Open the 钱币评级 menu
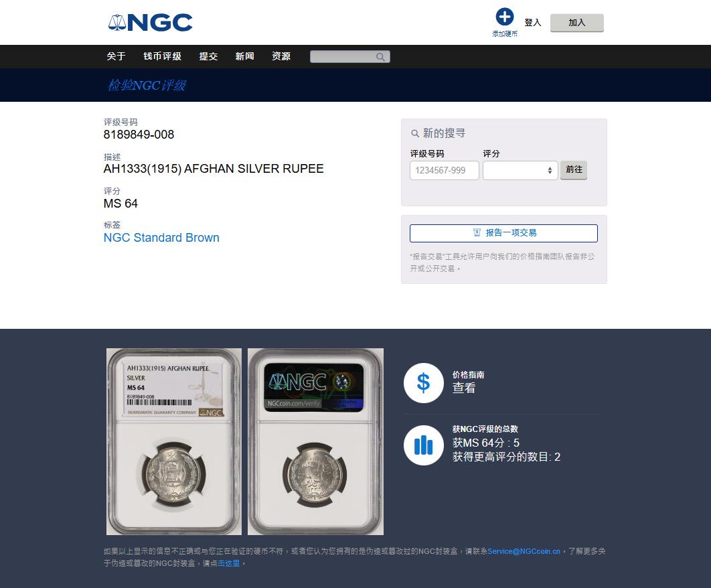The height and width of the screenshot is (588, 711). click(162, 56)
